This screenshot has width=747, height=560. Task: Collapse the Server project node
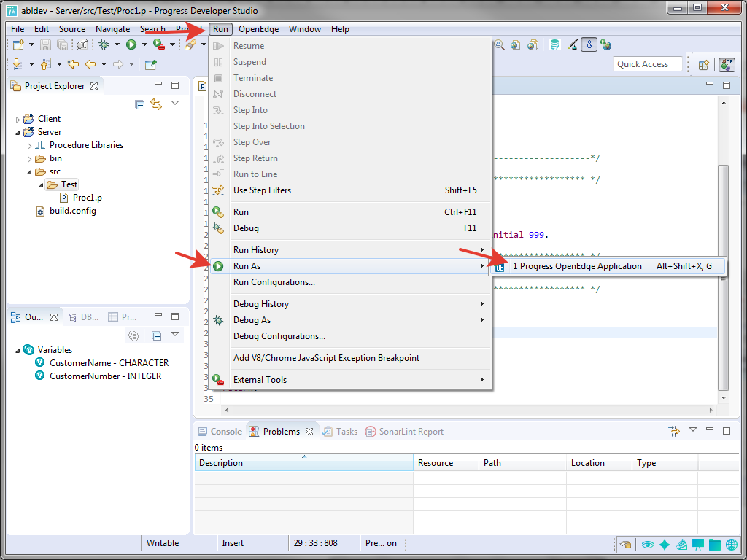pyautogui.click(x=18, y=133)
